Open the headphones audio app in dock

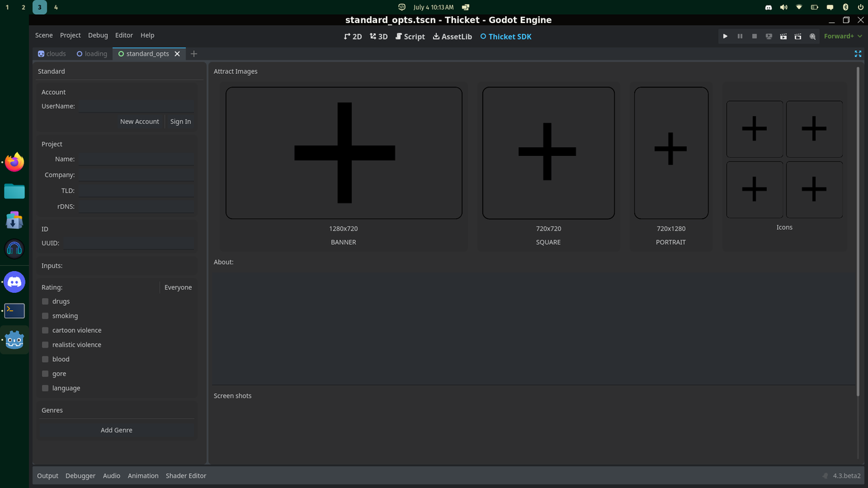coord(14,249)
